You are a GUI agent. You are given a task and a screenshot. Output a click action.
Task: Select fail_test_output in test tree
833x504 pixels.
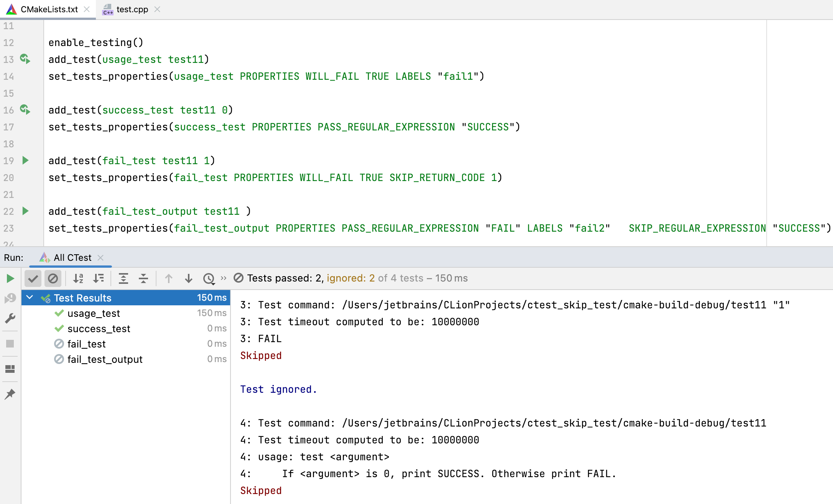pyautogui.click(x=105, y=359)
